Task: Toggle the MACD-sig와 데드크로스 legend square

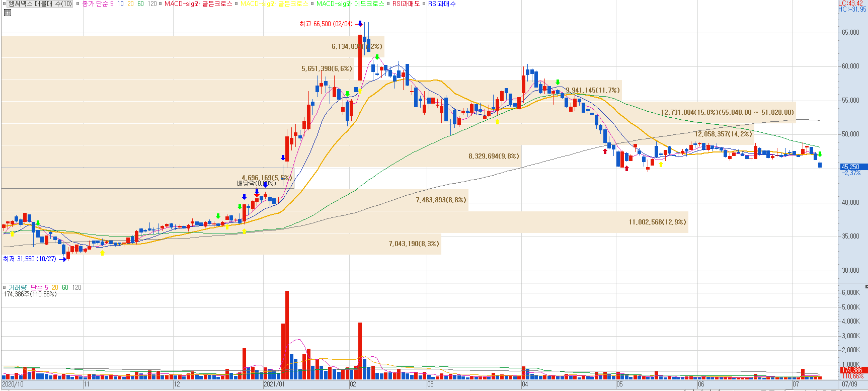Action: (312, 4)
